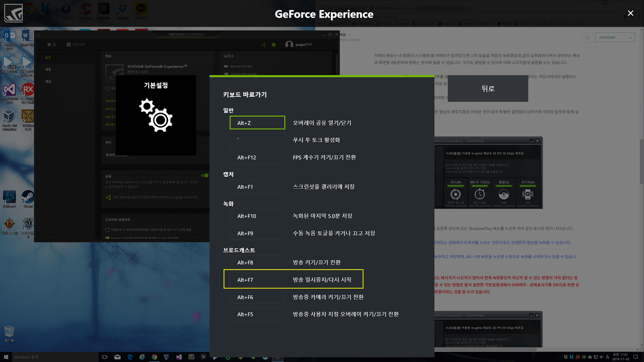The width and height of the screenshot is (644, 362).
Task: Open the Oracle VM VirtualBox desktop shortcut
Action: tap(9, 121)
